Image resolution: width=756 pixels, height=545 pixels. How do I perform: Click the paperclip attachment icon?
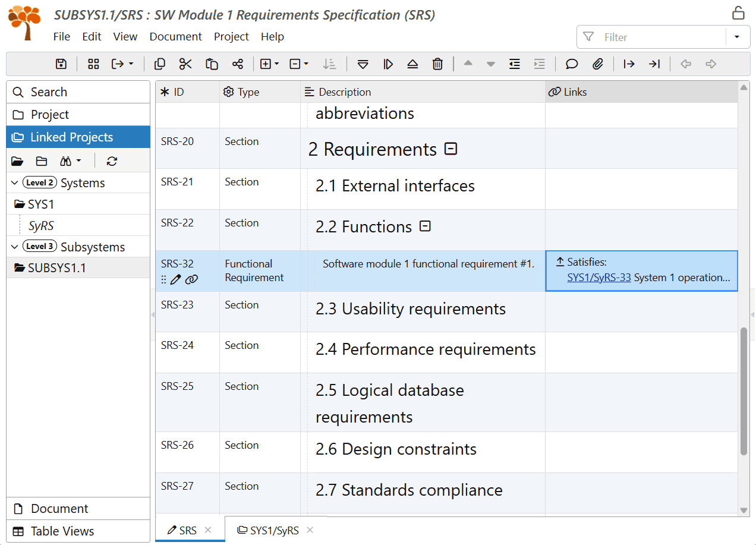coord(598,64)
